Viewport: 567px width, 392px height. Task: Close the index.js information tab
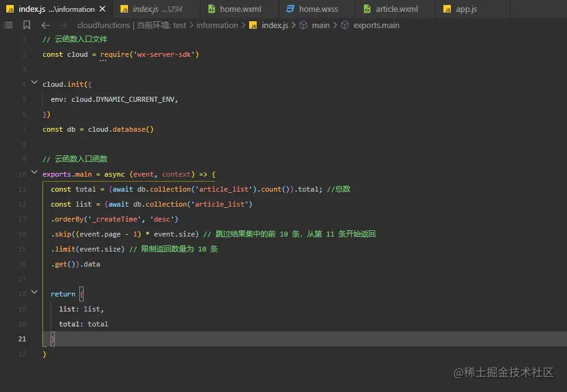coord(102,9)
